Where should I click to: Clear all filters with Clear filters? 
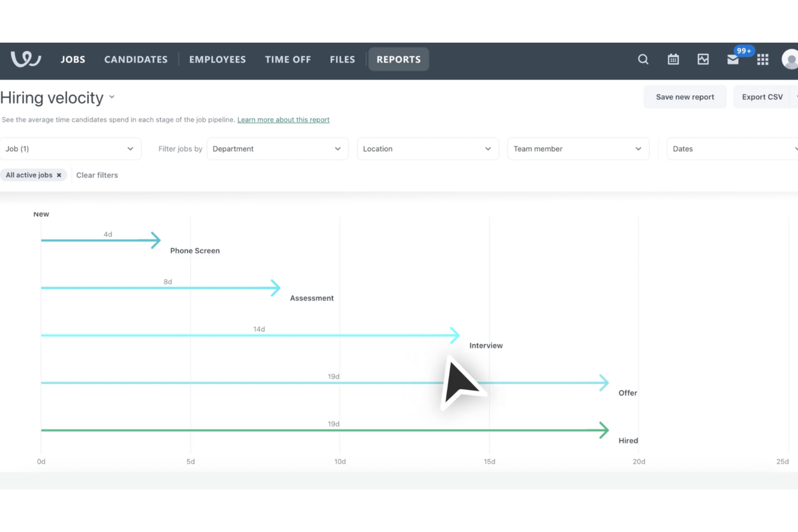click(x=97, y=175)
